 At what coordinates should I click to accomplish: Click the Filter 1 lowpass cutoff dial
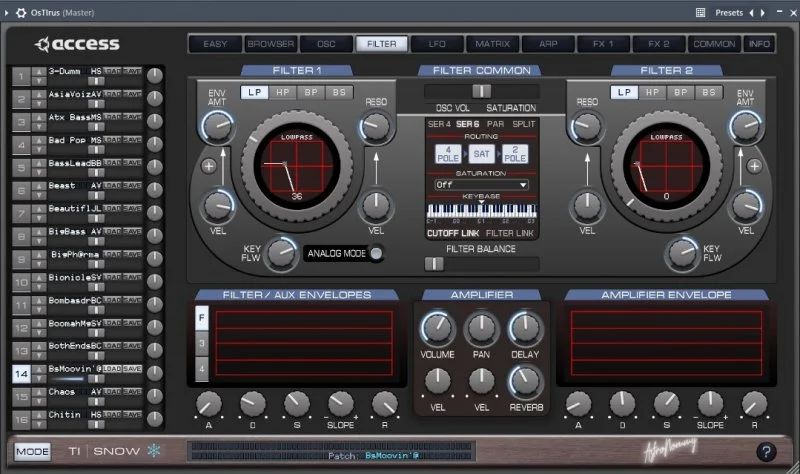click(x=297, y=166)
